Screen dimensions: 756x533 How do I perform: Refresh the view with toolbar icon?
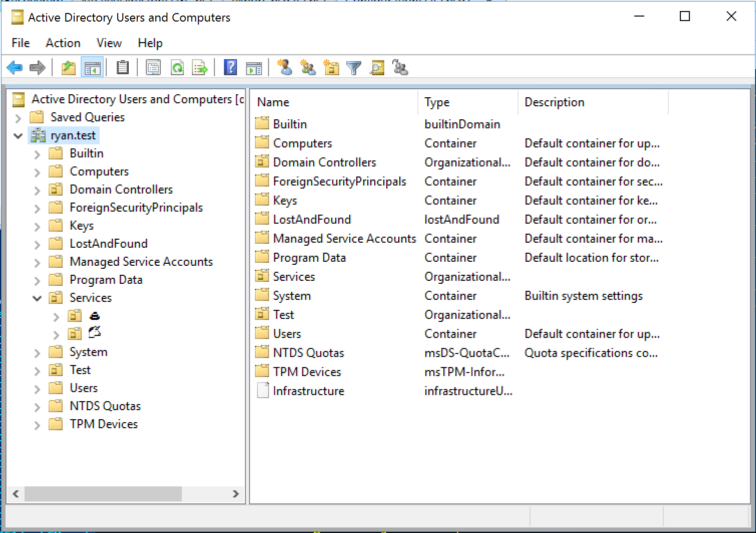(x=177, y=67)
